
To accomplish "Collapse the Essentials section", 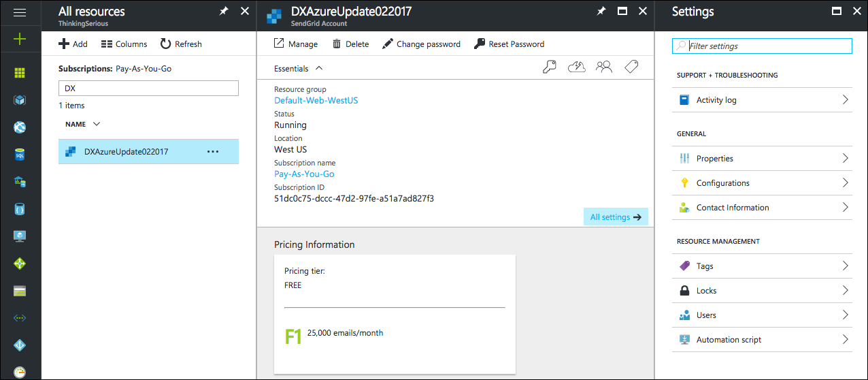I will tap(319, 68).
